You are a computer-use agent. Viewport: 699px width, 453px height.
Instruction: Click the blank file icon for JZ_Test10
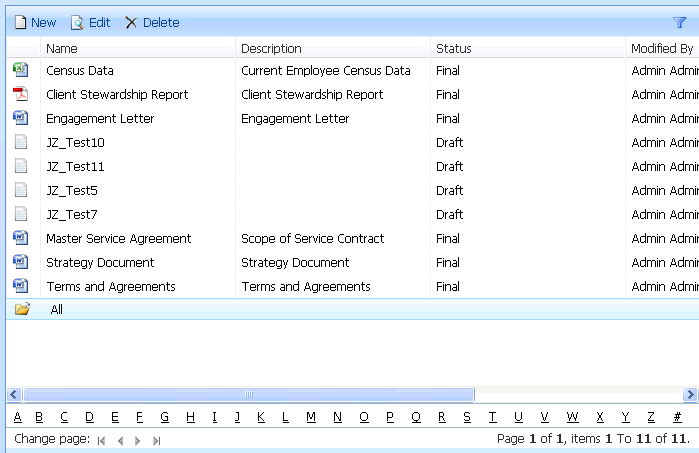click(x=21, y=143)
